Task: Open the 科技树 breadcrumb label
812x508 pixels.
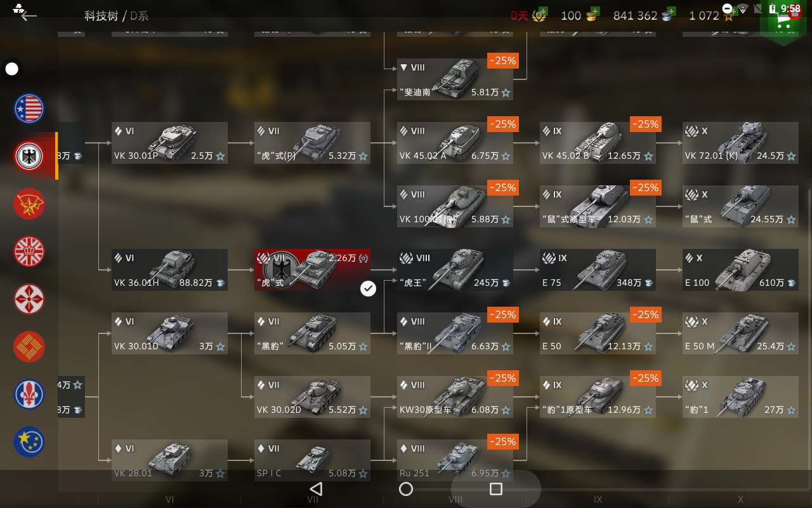Action: (x=101, y=16)
